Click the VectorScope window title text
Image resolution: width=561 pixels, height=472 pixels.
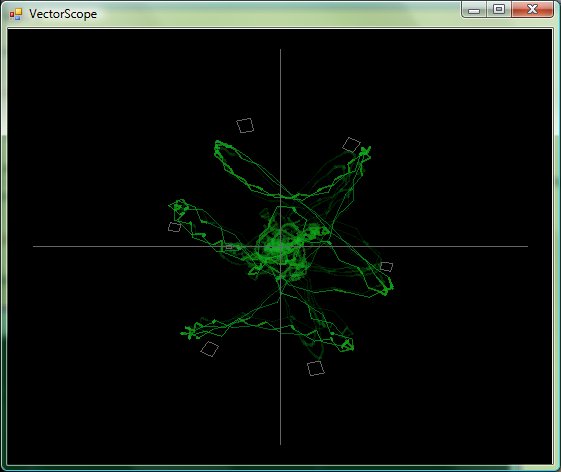click(x=63, y=14)
